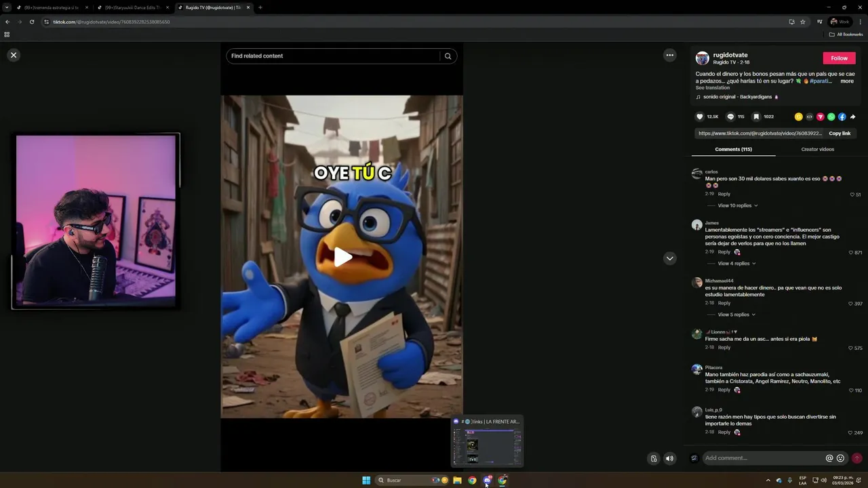Like the video with the heart icon
The width and height of the screenshot is (868, 488).
[x=700, y=117]
